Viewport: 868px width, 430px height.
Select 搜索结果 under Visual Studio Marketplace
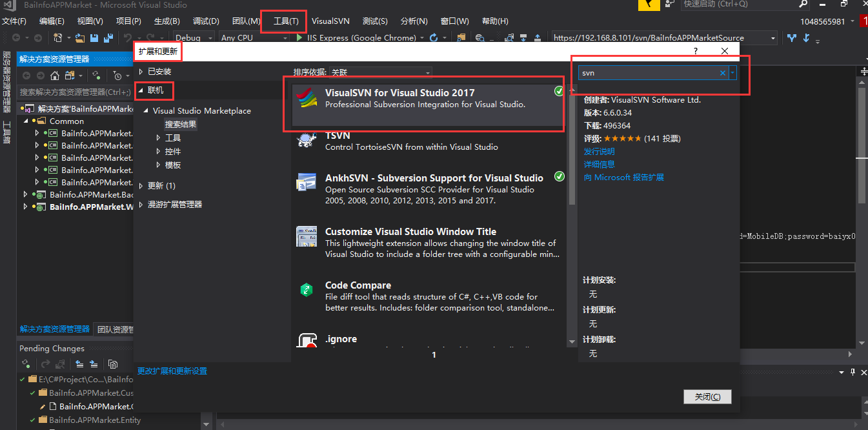181,125
